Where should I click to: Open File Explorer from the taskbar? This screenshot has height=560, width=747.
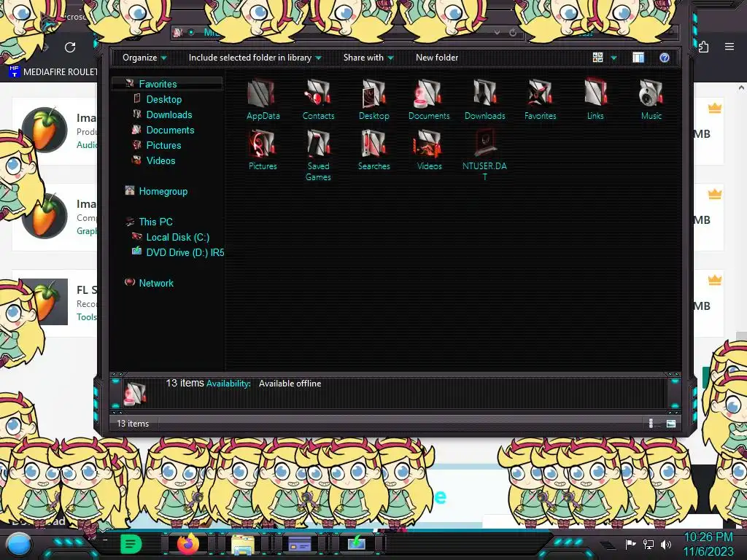click(x=243, y=544)
